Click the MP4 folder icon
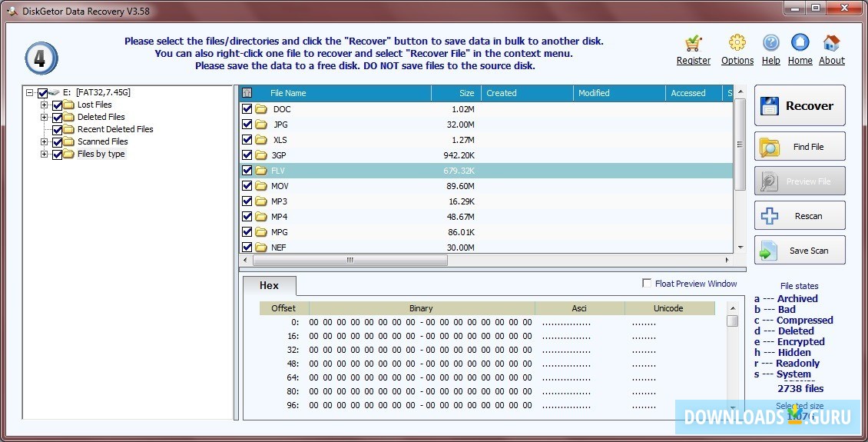Image resolution: width=868 pixels, height=442 pixels. click(260, 217)
